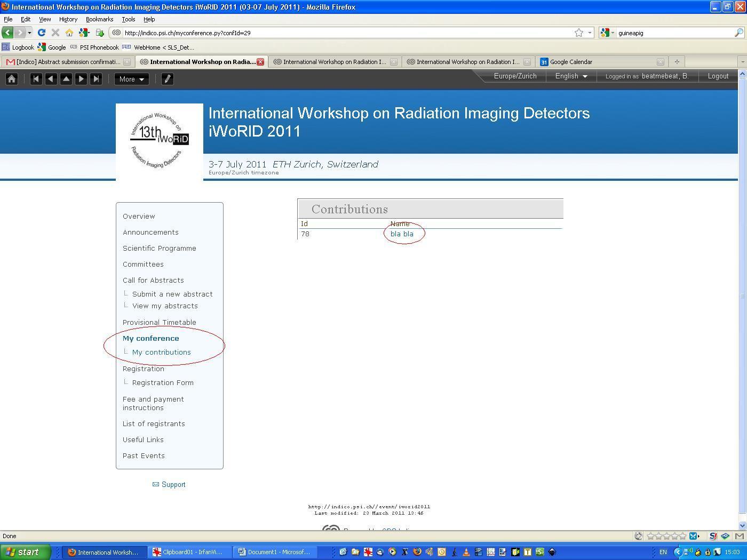Click the previous event arrow icon
The image size is (747, 560).
point(51,79)
